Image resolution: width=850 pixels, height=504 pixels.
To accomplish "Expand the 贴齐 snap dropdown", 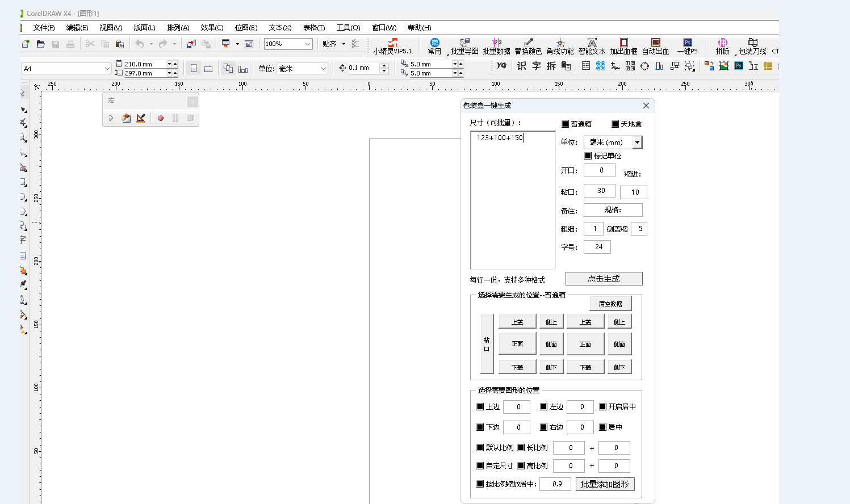I will click(344, 44).
